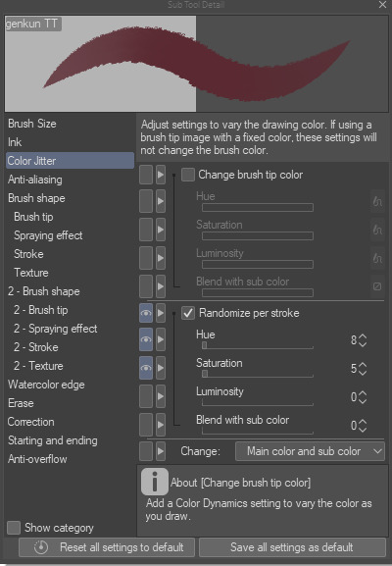Viewport: 392px width, 566px height.
Task: Enable Show category checkbox
Action: (14, 528)
